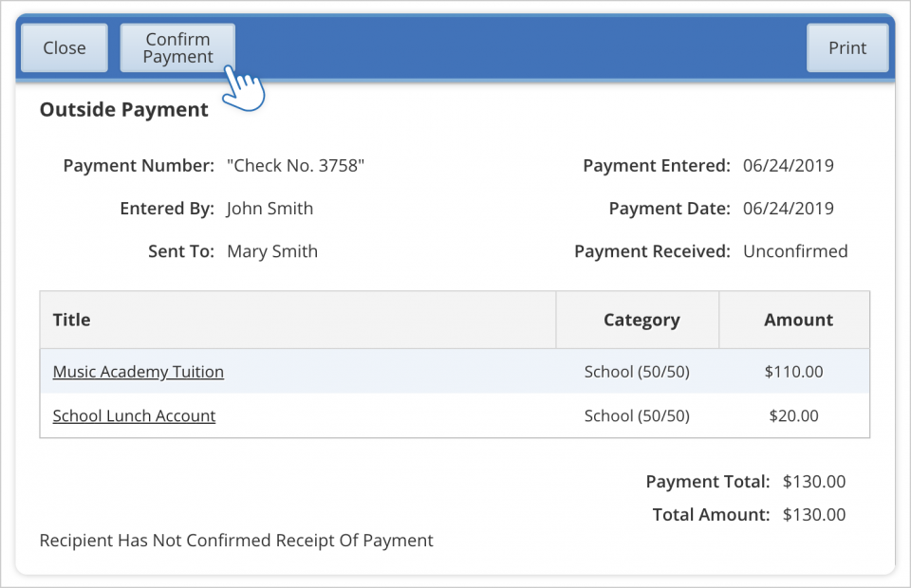Viewport: 911px width, 588px height.
Task: Click the "Check No. 3758" payment number
Action: [296, 165]
